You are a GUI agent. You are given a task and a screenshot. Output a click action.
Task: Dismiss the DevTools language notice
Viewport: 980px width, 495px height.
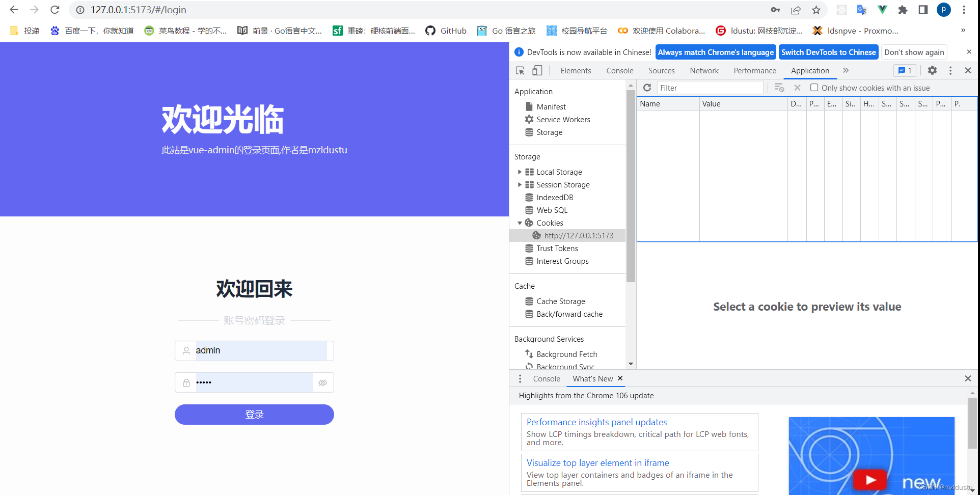click(969, 52)
